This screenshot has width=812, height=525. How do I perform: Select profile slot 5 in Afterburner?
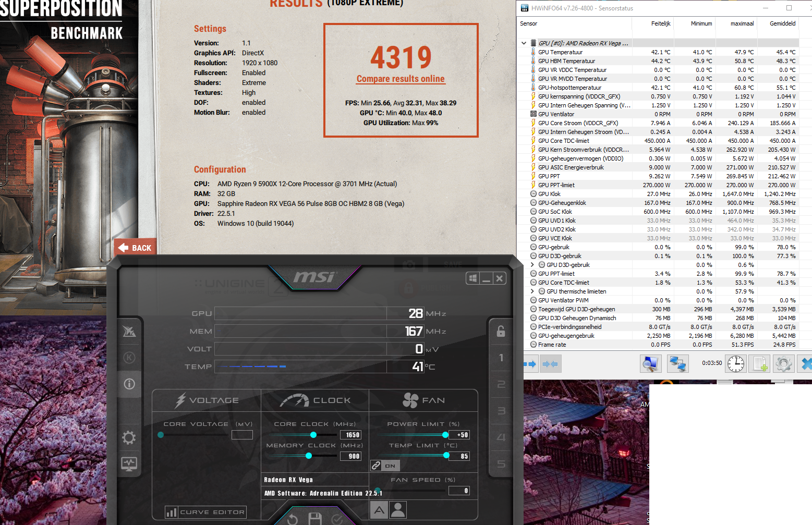(x=501, y=464)
